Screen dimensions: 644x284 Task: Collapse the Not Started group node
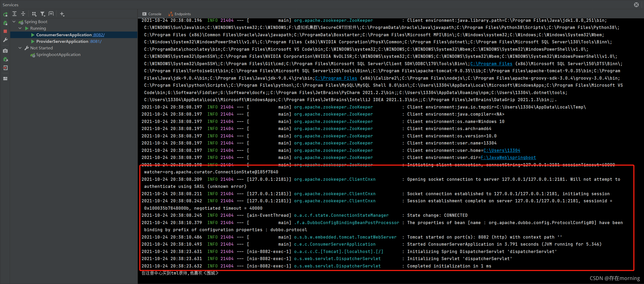coord(20,48)
